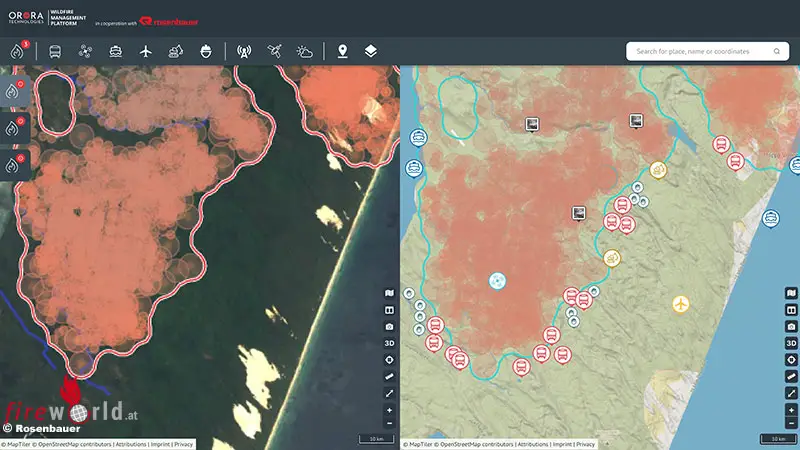This screenshot has width=800, height=450.
Task: Click the drone swarm icon in toolbar
Action: 85,51
